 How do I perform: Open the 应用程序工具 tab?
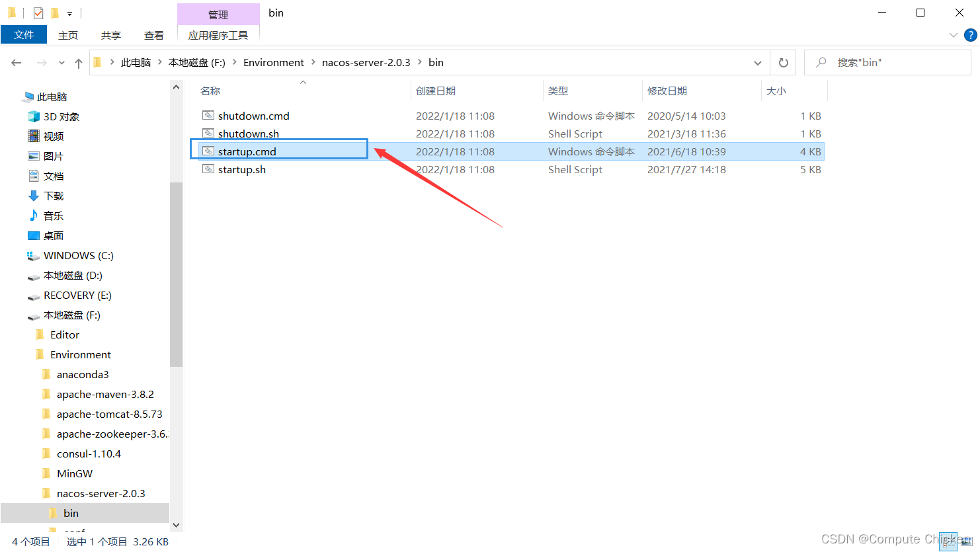[218, 35]
